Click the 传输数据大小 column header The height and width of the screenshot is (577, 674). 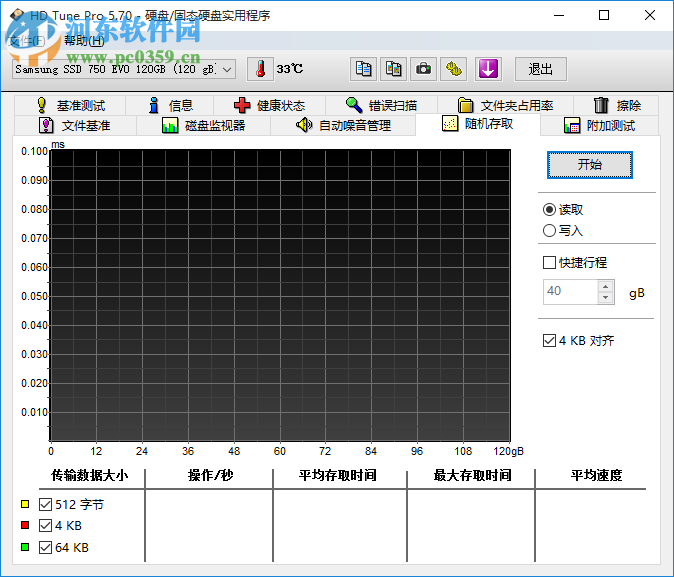(x=89, y=475)
